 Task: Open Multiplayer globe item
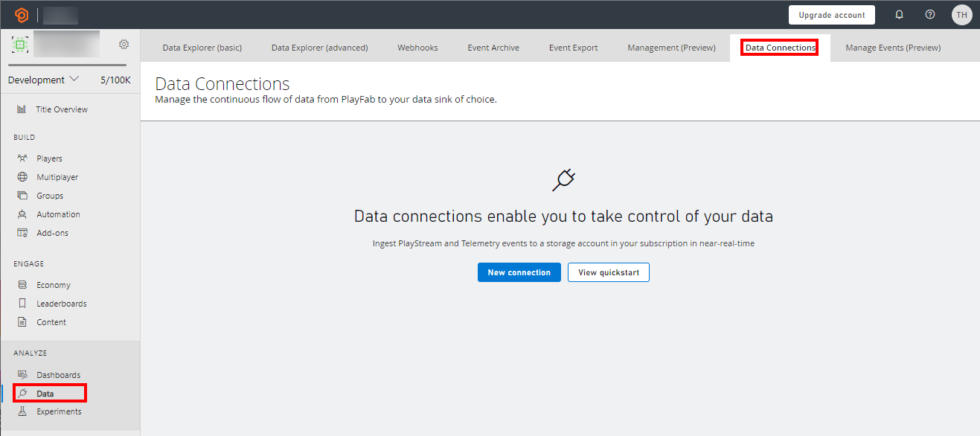pyautogui.click(x=57, y=177)
